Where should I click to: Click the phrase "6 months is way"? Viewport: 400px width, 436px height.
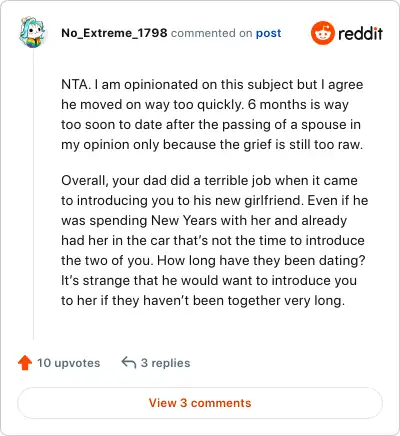(298, 104)
